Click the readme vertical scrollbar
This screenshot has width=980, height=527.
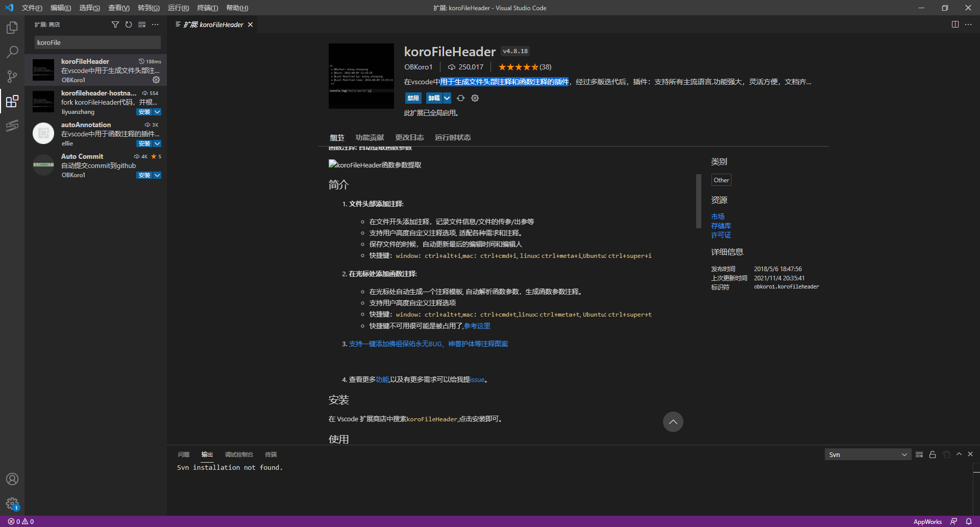pyautogui.click(x=699, y=201)
